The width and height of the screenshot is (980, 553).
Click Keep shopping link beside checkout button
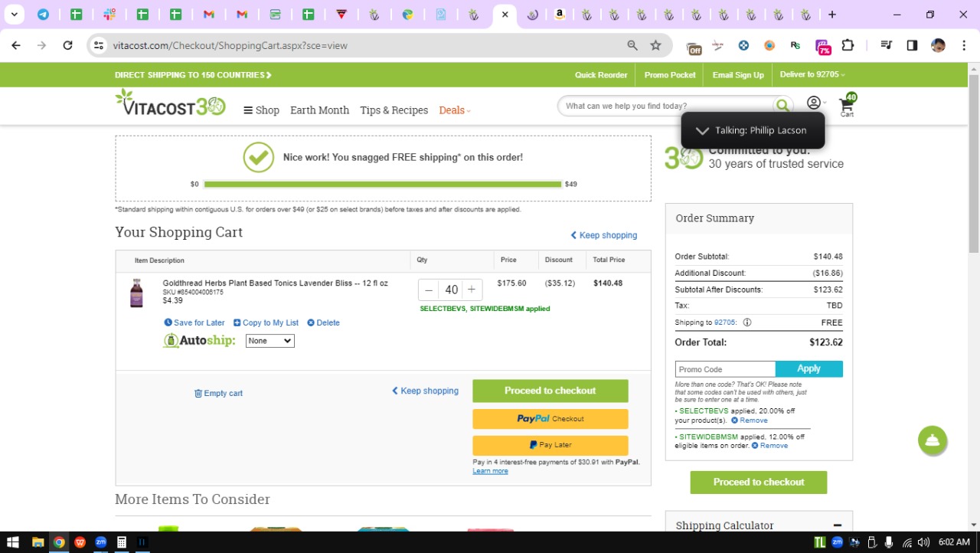(425, 391)
